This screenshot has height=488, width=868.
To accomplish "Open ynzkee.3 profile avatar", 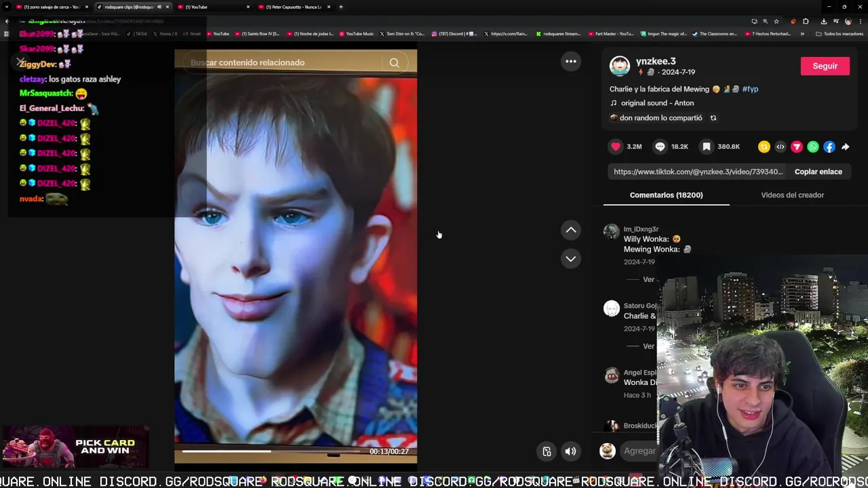I will pos(619,66).
